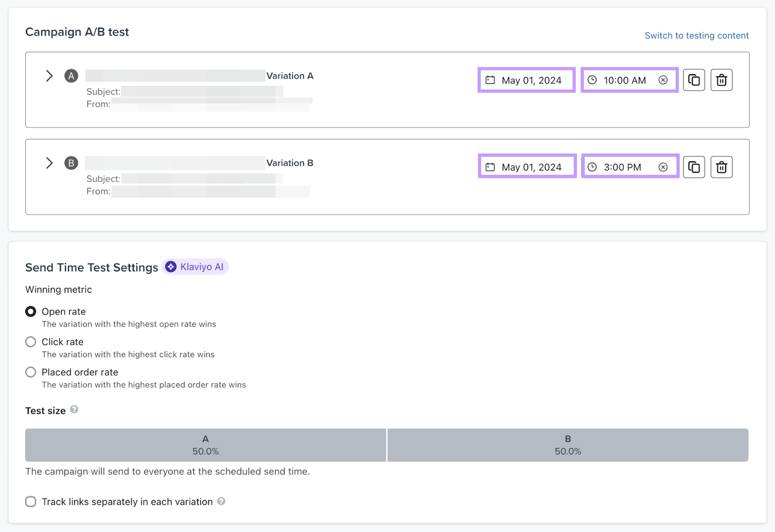Expand Variation B details
Screen dimensions: 775x532
(x=49, y=163)
